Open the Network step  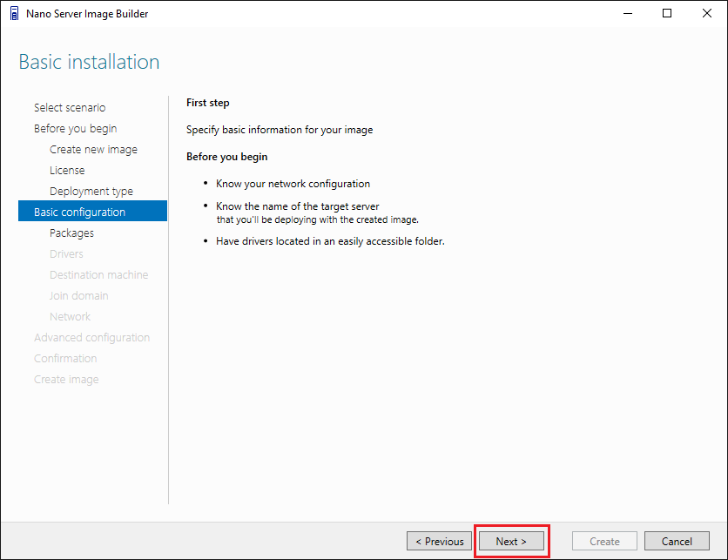pos(70,317)
